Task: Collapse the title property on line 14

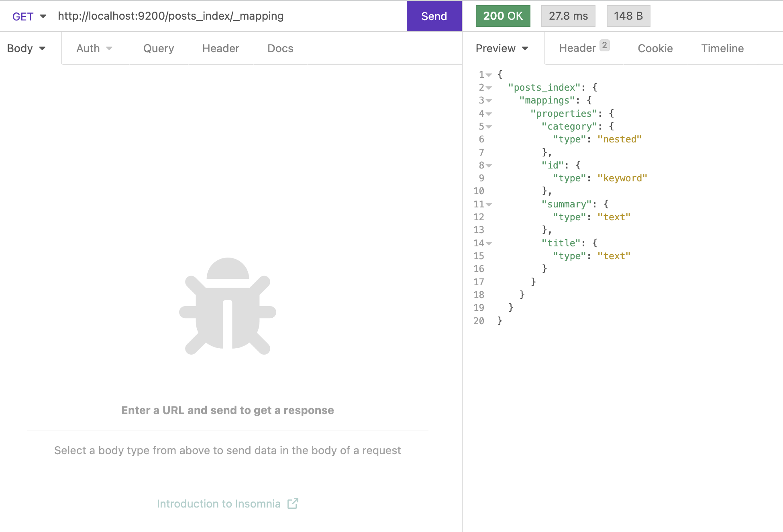Action: [489, 243]
